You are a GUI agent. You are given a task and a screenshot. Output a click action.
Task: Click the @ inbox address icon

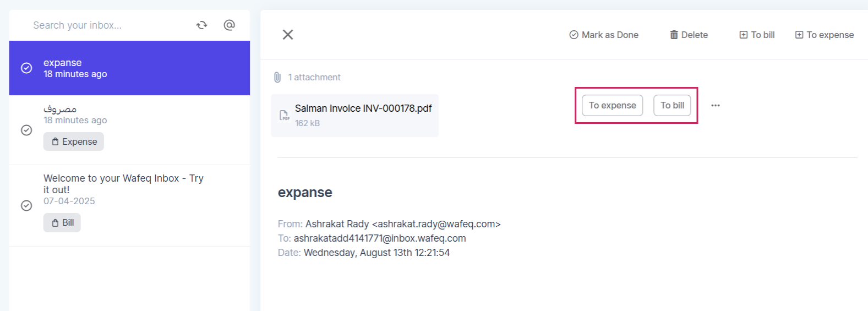click(230, 25)
